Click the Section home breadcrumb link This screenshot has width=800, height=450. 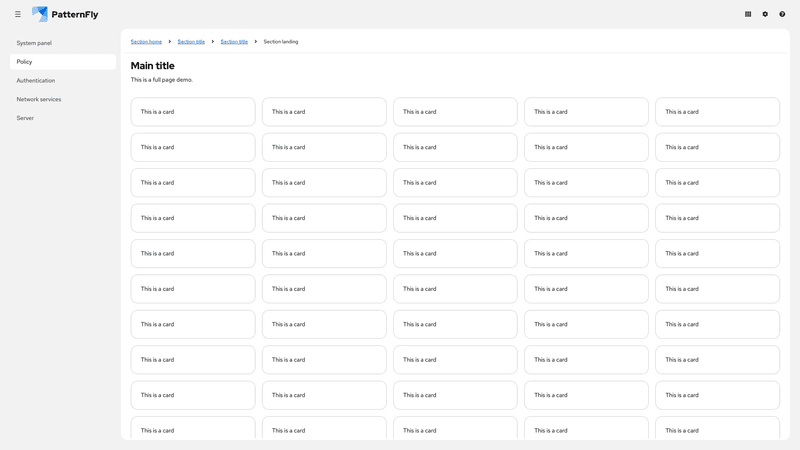tap(146, 42)
